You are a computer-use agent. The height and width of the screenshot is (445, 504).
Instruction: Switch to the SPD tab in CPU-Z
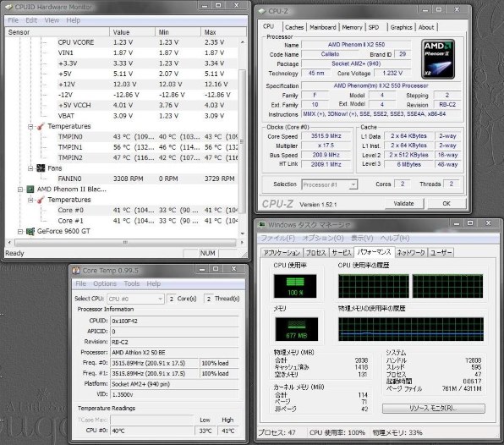click(x=374, y=27)
